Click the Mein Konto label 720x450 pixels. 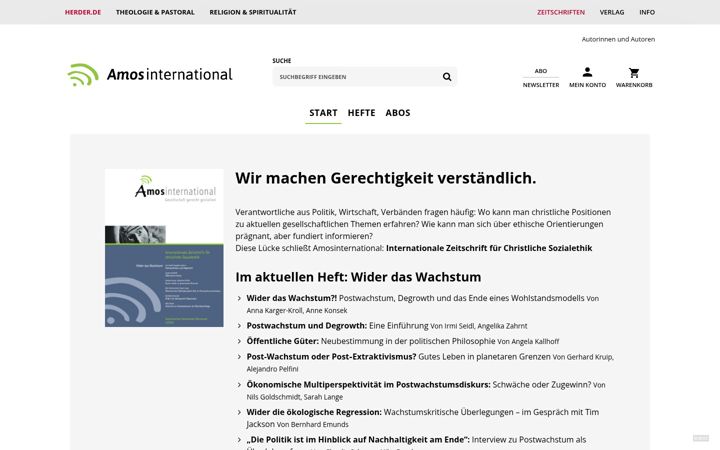[x=587, y=85]
